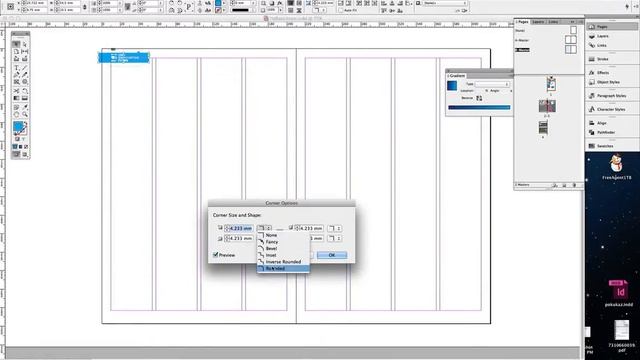The width and height of the screenshot is (640, 360).
Task: Select the A-Master row in Pages panel
Action: [x=546, y=40]
